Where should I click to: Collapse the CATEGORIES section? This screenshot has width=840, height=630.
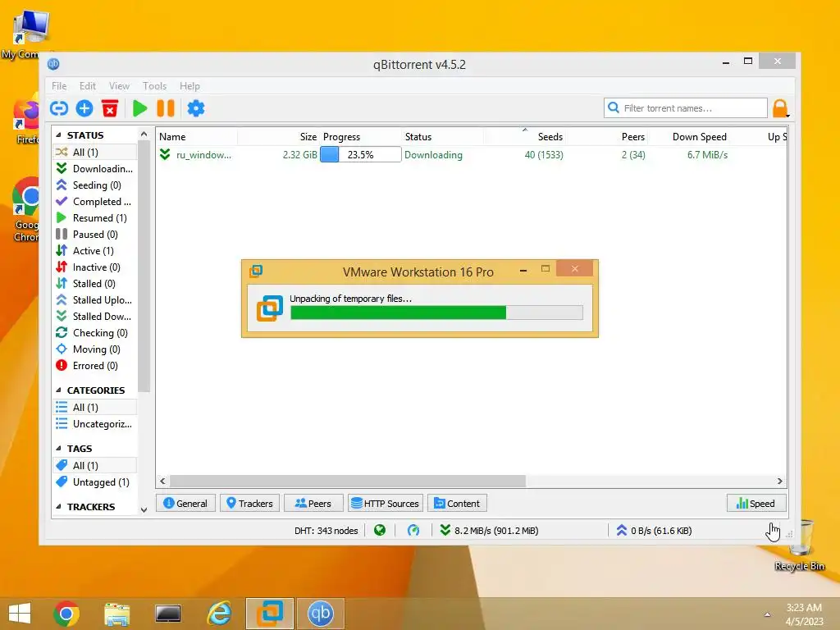click(x=58, y=390)
